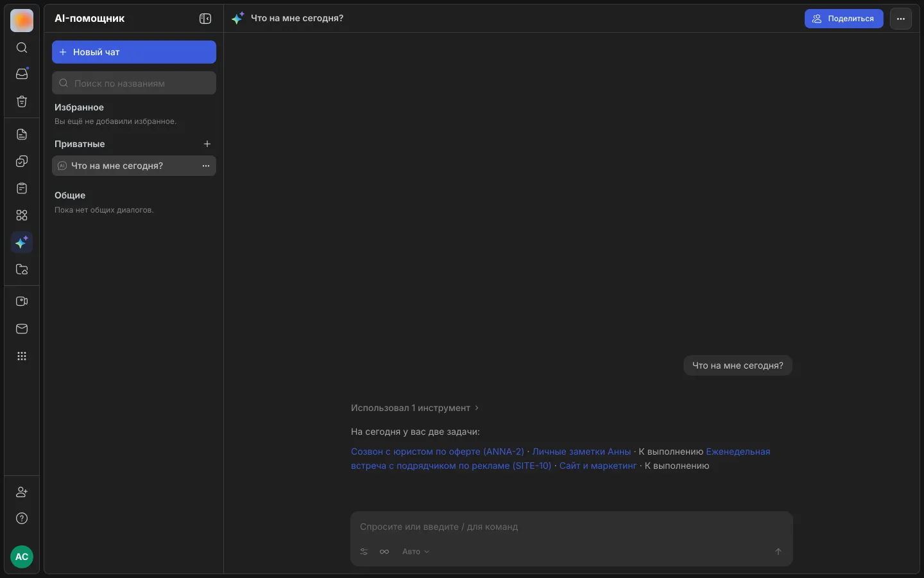Open the tasks checkmark icon in left rail
924x578 pixels.
pos(22,161)
